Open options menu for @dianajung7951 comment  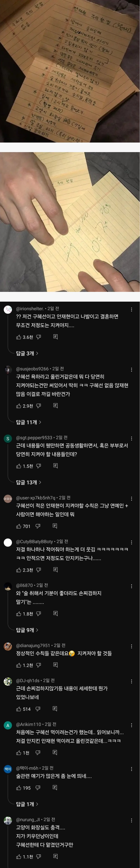pyautogui.click(x=131, y=646)
